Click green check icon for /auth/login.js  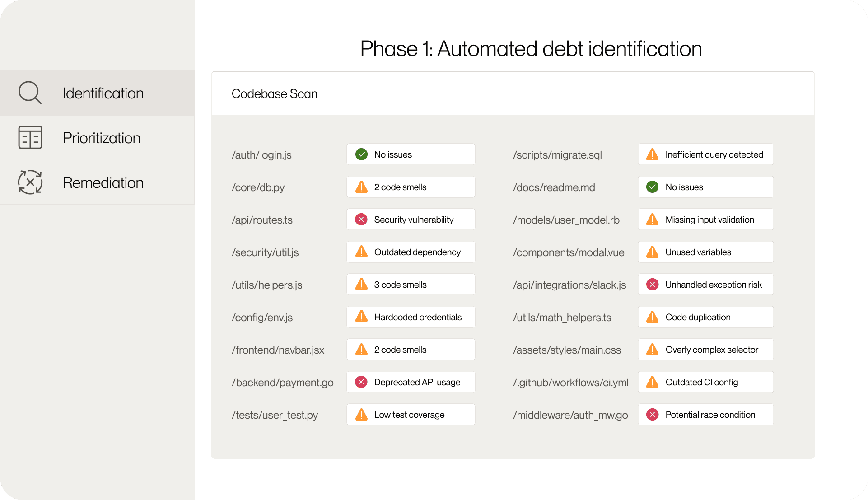coord(361,154)
